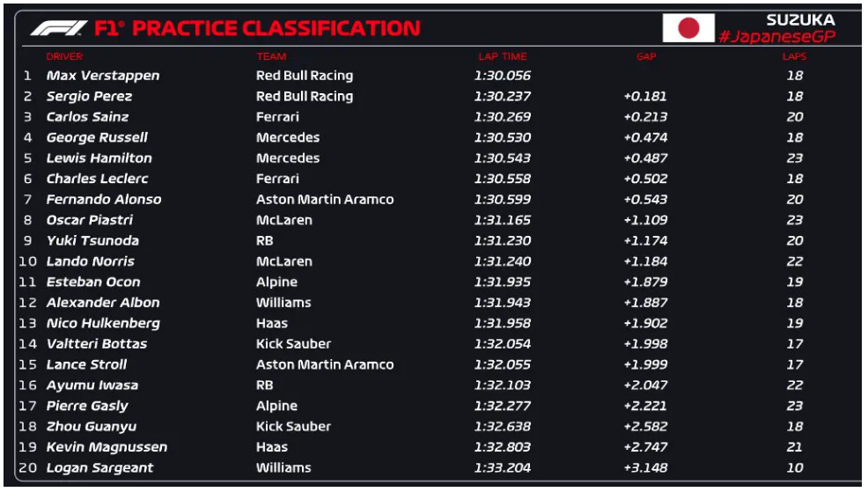Click Fernando Alonso's Aston Martin Aramco team
Image resolution: width=868 pixels, height=492 pixels.
pyautogui.click(x=325, y=200)
